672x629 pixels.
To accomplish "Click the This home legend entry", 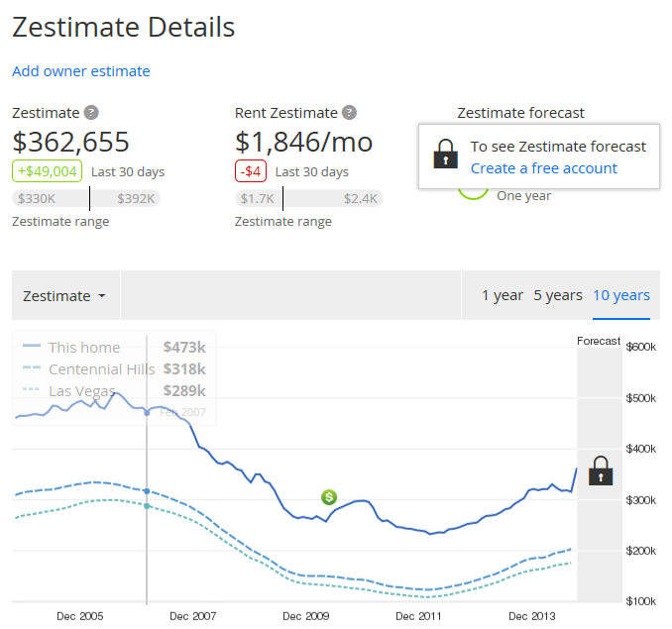I will pyautogui.click(x=84, y=348).
